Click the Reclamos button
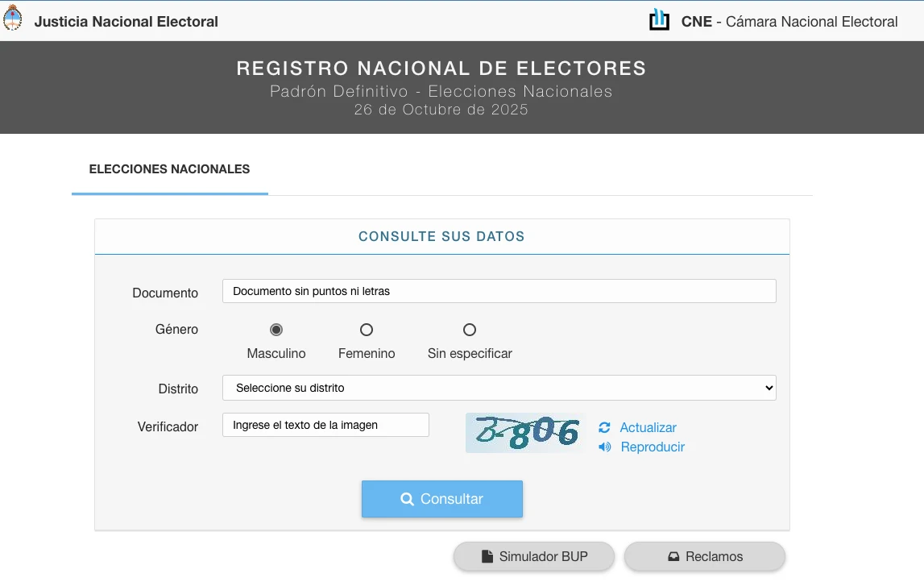The width and height of the screenshot is (924, 582). click(705, 556)
